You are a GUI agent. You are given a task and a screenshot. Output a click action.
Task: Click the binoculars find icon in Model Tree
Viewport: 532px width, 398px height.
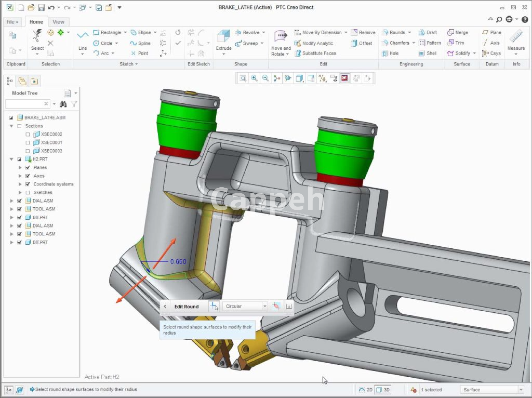click(63, 104)
